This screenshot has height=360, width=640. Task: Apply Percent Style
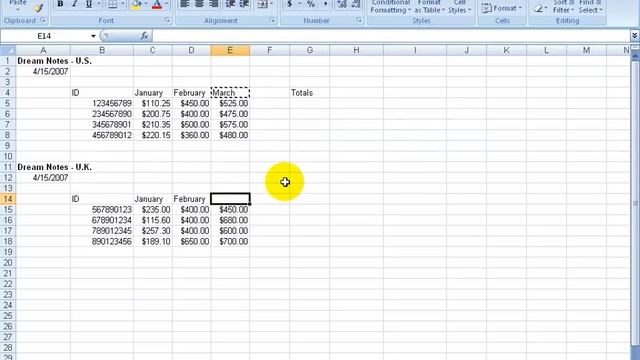pos(311,4)
